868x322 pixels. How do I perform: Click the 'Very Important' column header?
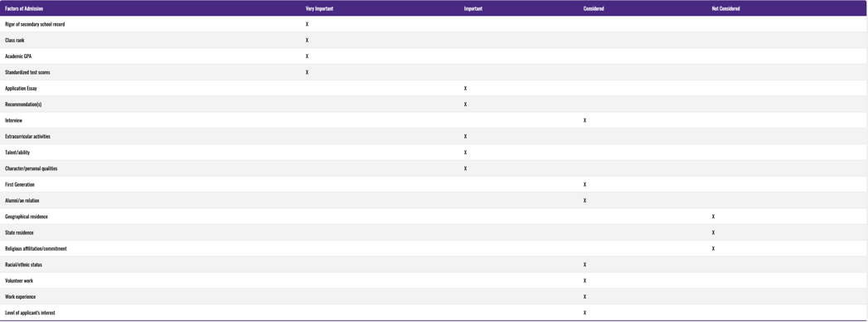(x=319, y=9)
